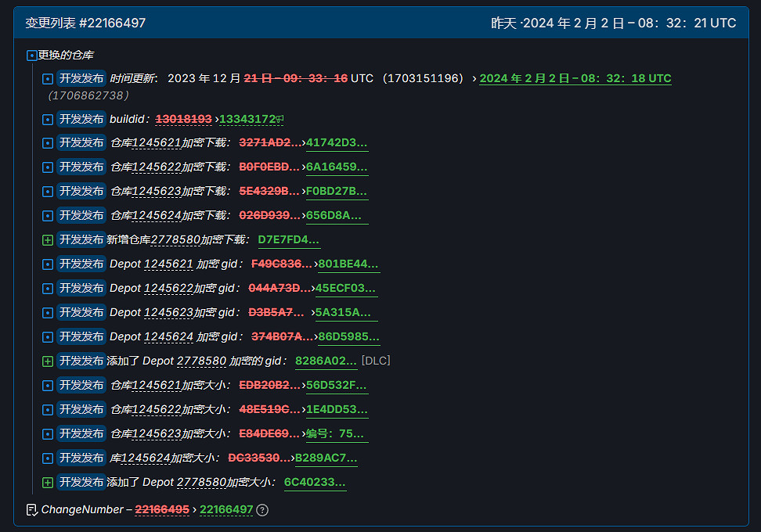Click the help question-mark icon beside ChangeNumber

[262, 510]
